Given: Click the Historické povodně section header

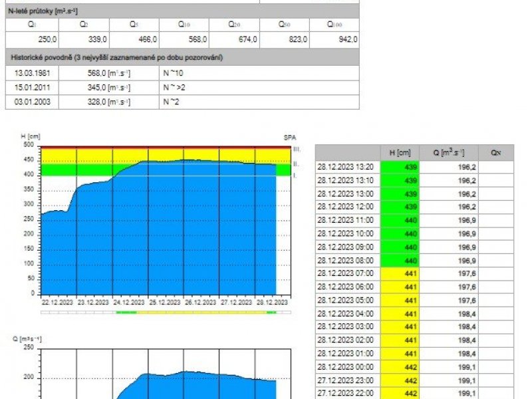Looking at the screenshot, I should pyautogui.click(x=180, y=57).
